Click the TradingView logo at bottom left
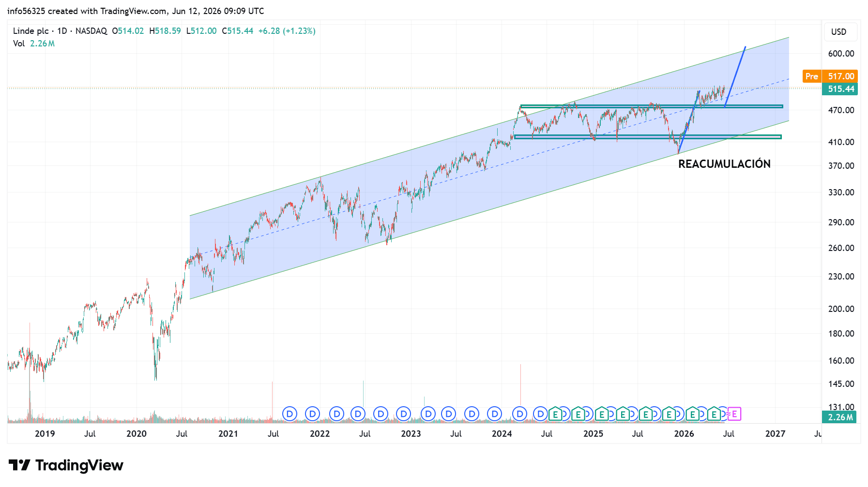868x487 pixels. pyautogui.click(x=66, y=465)
